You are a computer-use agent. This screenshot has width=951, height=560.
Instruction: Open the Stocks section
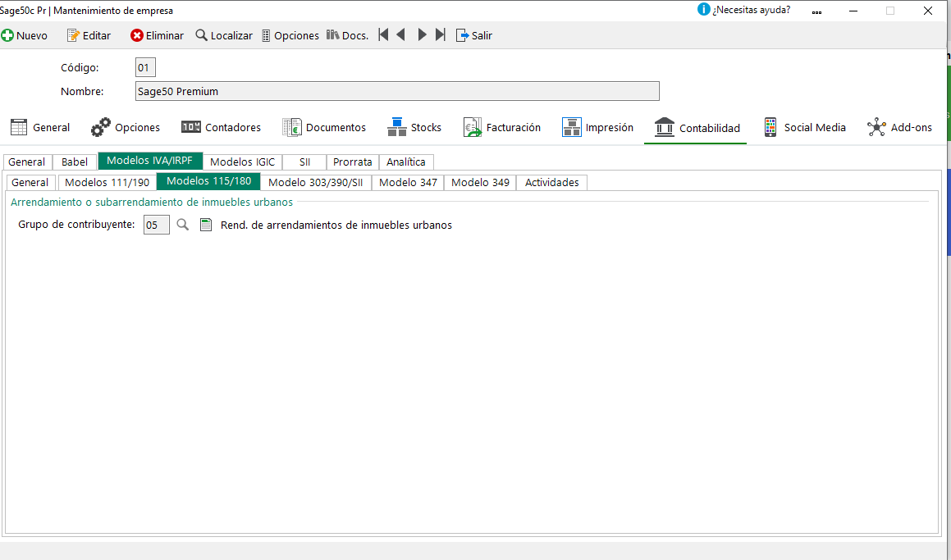414,127
